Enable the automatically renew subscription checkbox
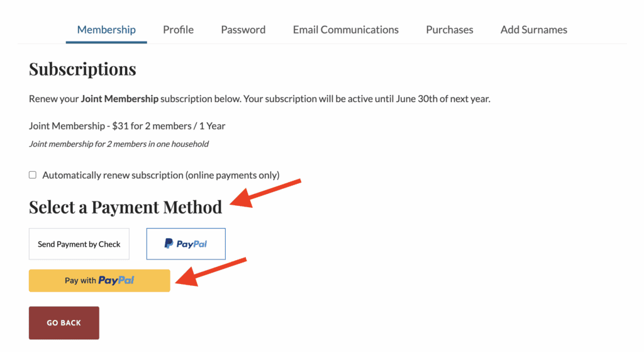Image resolution: width=644 pixels, height=352 pixels. 33,175
